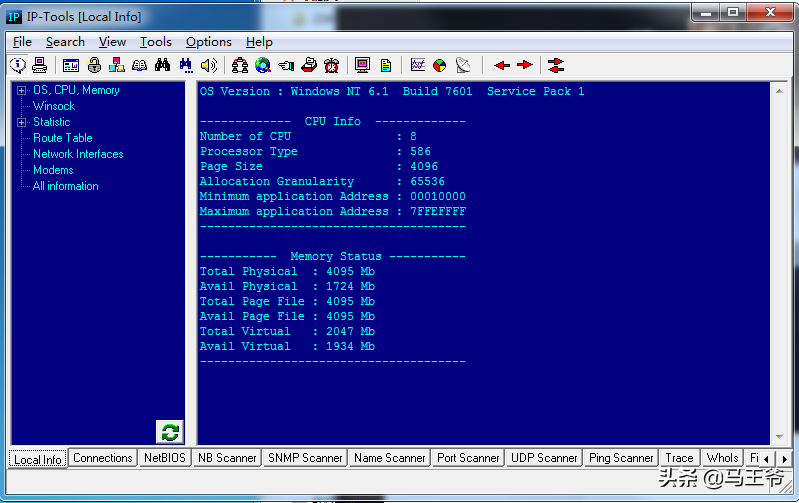Open the Search menu
The width and height of the screenshot is (799, 503).
pos(65,42)
